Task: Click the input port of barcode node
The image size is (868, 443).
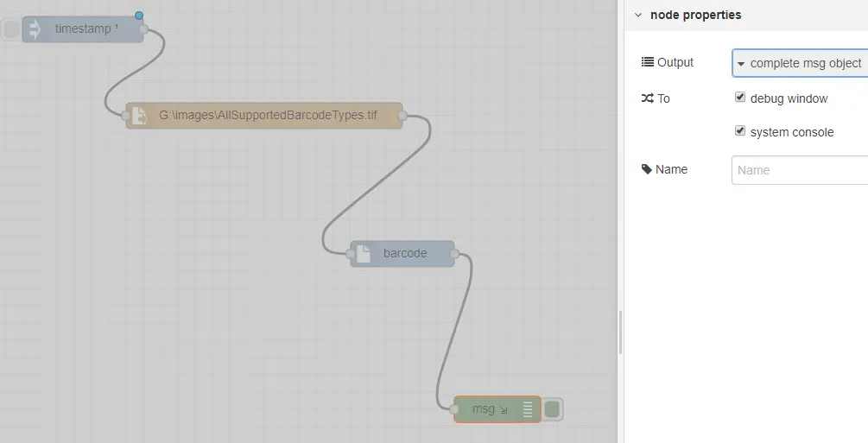Action: click(351, 254)
